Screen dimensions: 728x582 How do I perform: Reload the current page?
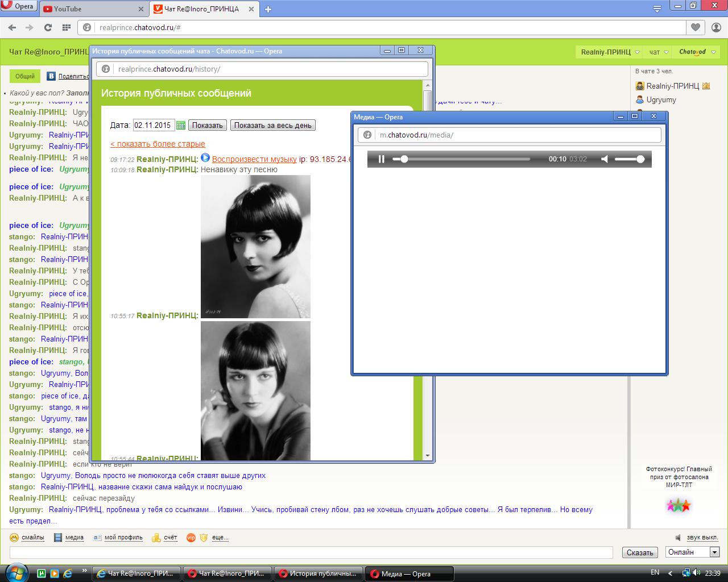point(48,27)
